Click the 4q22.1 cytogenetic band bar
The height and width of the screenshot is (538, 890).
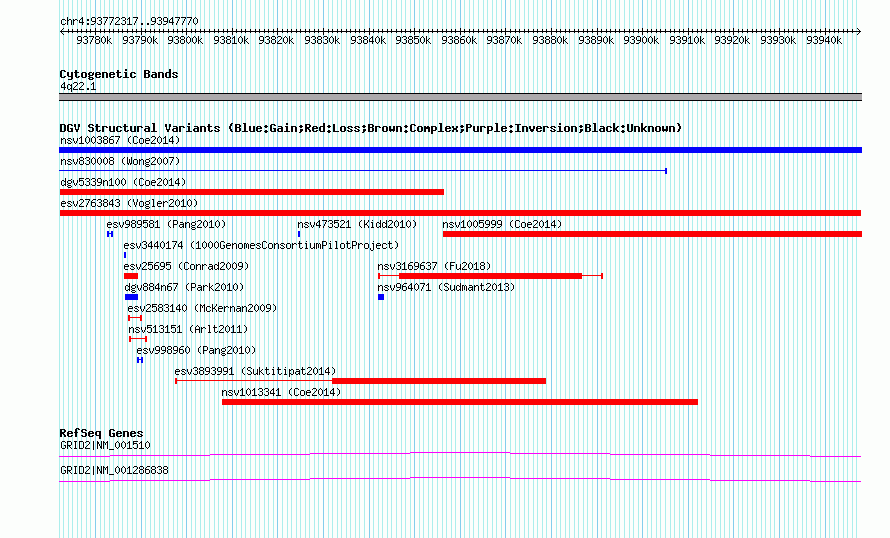(x=460, y=97)
